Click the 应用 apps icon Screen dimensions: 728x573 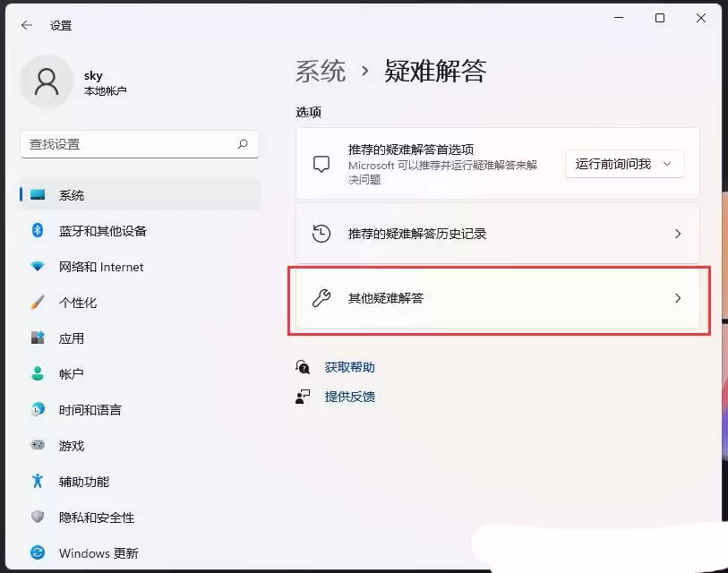(38, 338)
